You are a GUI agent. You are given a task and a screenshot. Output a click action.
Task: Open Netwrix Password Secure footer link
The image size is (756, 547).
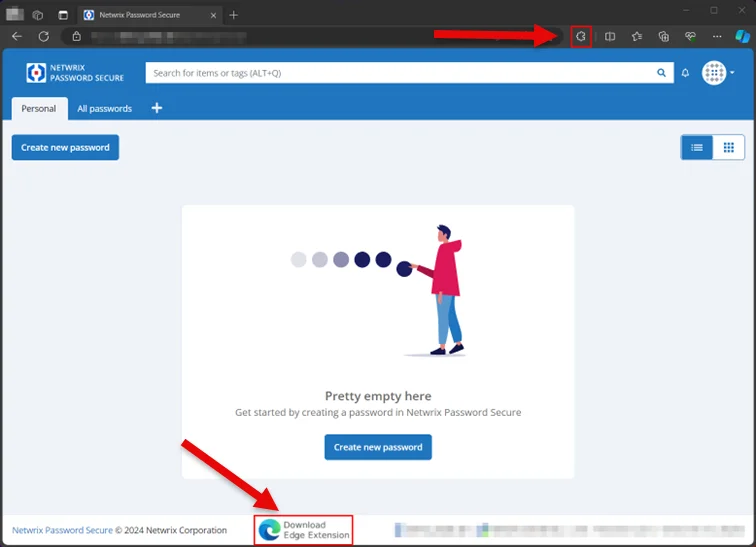pos(62,530)
